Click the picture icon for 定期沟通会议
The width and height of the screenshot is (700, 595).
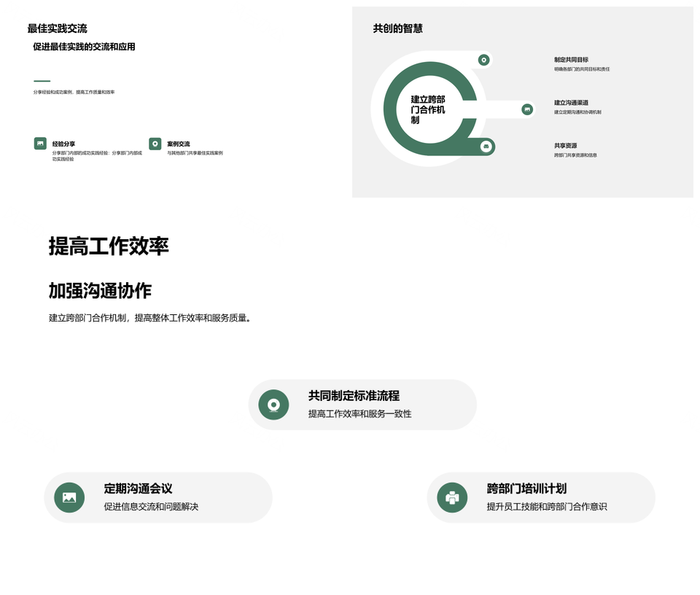click(69, 497)
